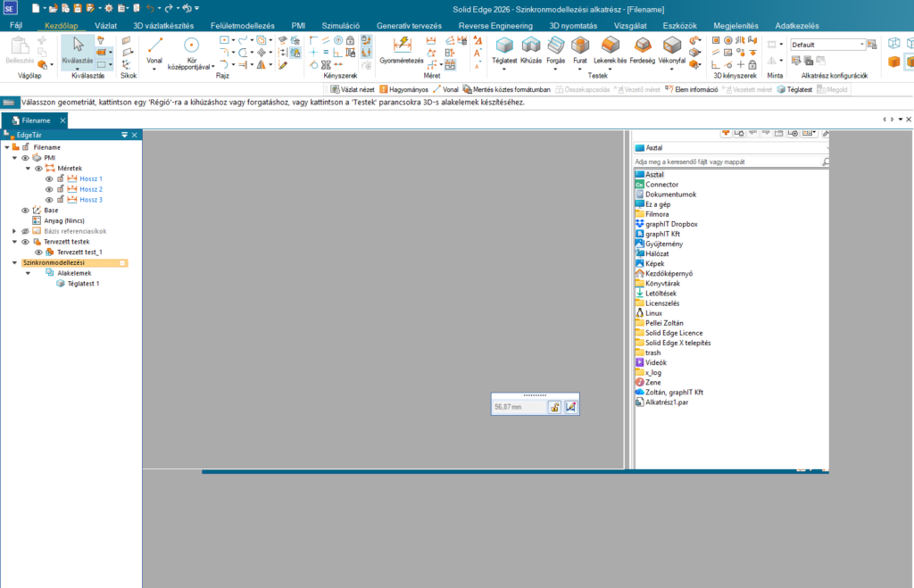Open the Default configuration dropdown
The height and width of the screenshot is (588, 914).
(862, 45)
